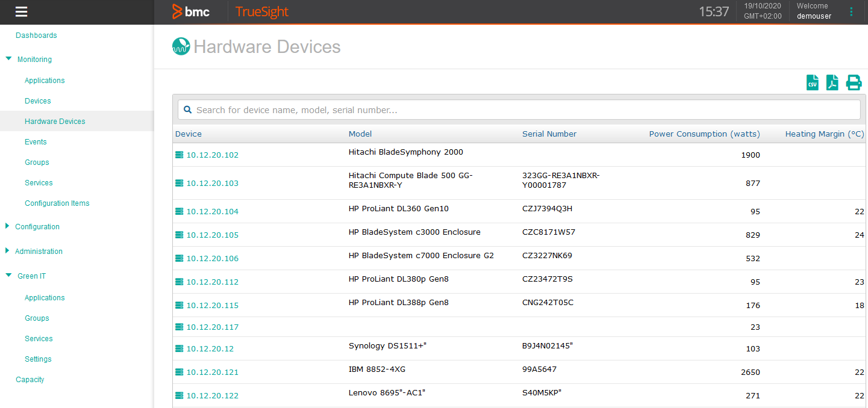Open Dashboards in the sidebar
Image resolution: width=868 pixels, height=408 pixels.
pyautogui.click(x=36, y=36)
